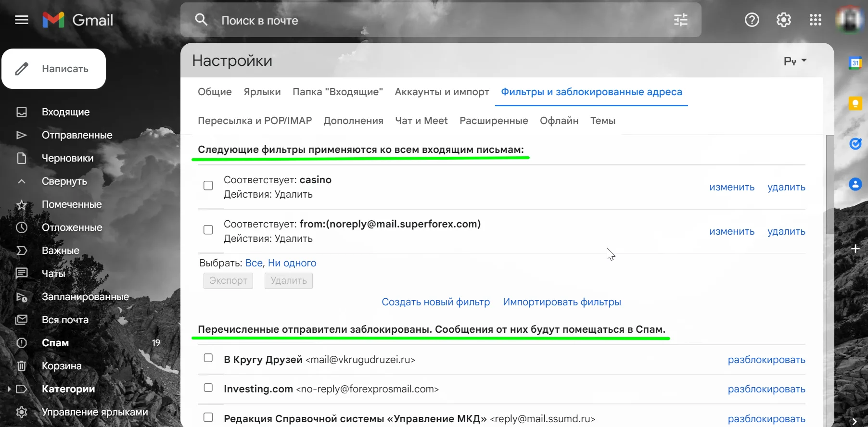Viewport: 868px width, 427px height.
Task: Tick the Investing.com blocked sender checkbox
Action: [x=208, y=388]
